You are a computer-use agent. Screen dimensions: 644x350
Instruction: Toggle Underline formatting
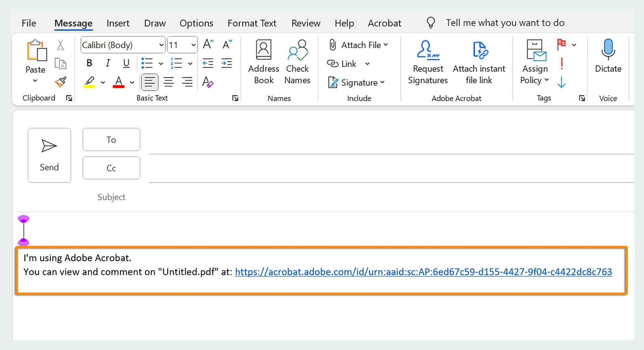click(126, 63)
